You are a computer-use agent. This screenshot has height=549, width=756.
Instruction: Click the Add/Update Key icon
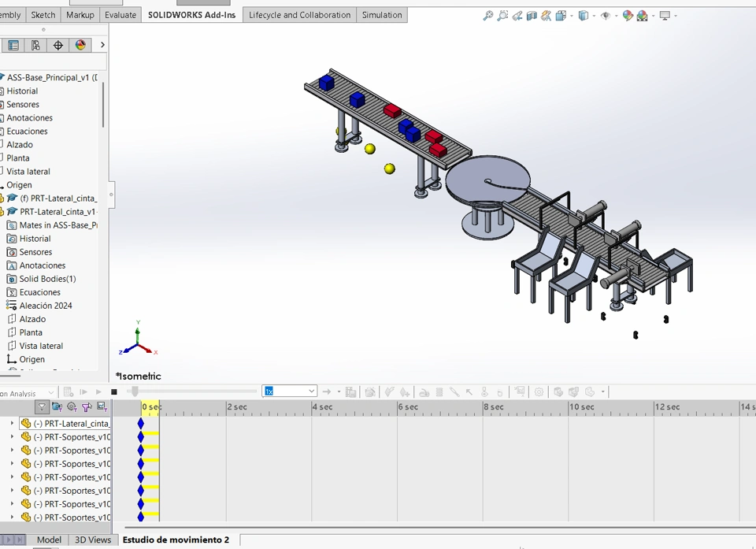point(405,392)
